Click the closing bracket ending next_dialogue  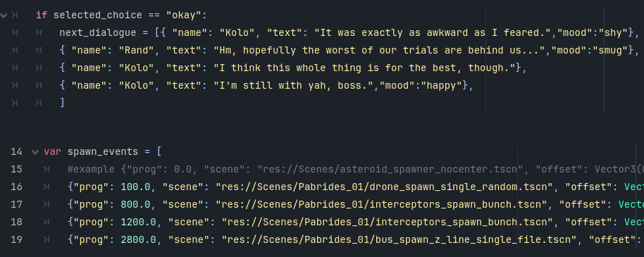click(x=62, y=102)
